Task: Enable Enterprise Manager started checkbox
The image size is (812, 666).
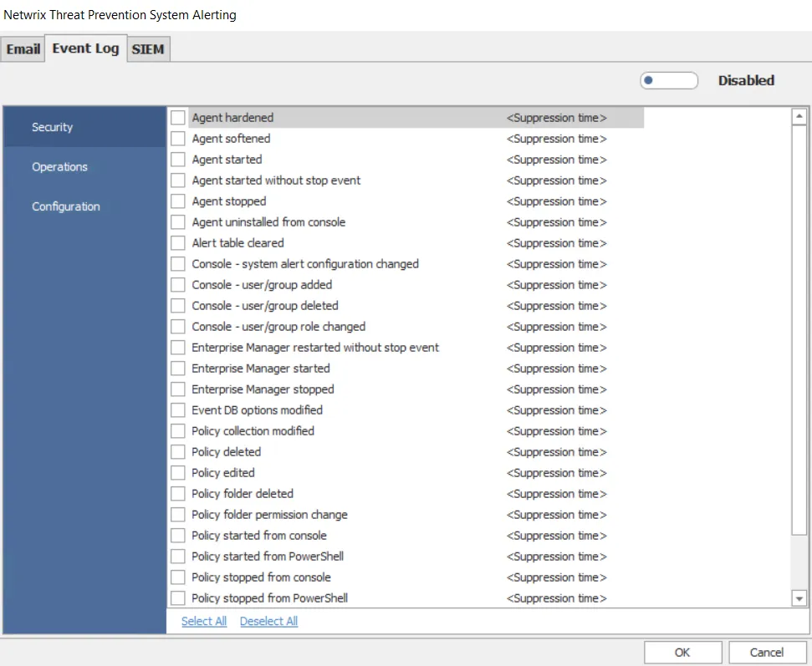Action: click(177, 369)
